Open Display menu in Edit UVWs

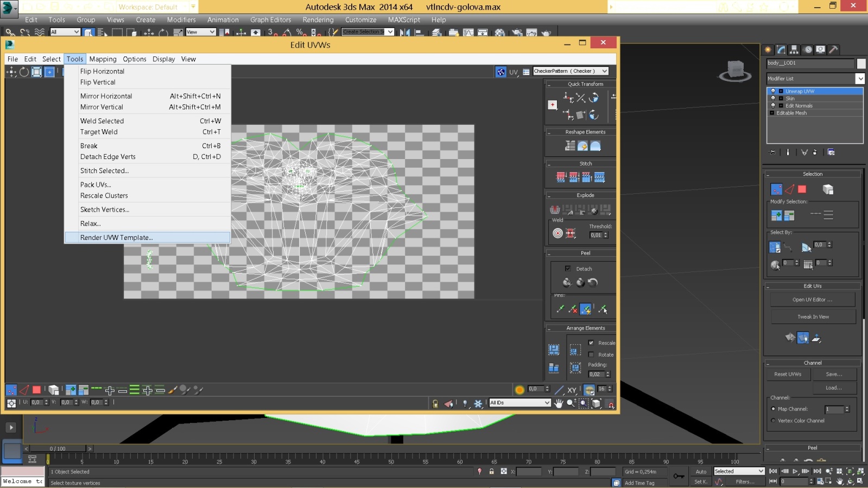point(163,59)
